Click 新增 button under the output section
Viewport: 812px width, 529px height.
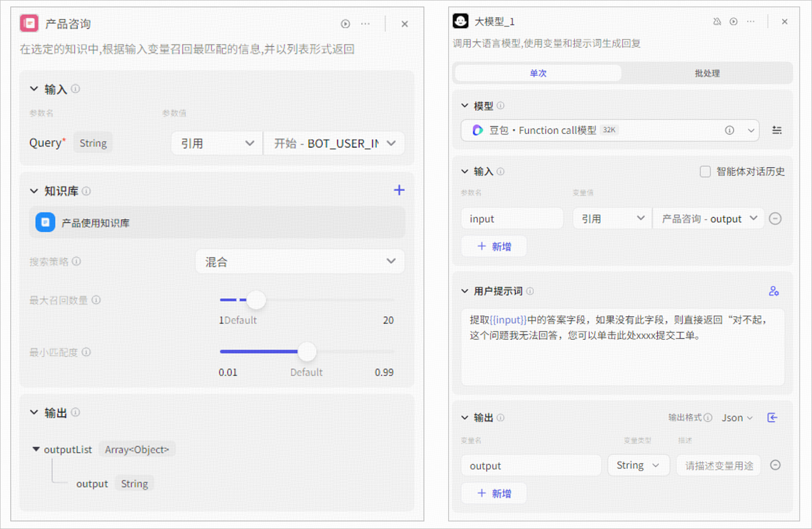(494, 493)
